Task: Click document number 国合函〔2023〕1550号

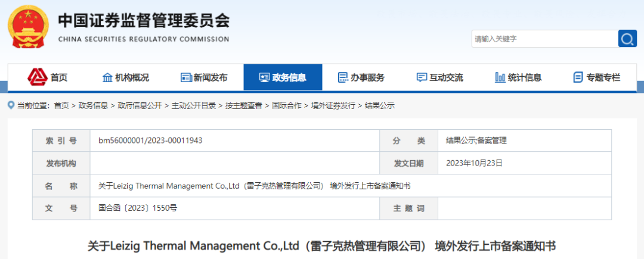Action: tap(138, 208)
